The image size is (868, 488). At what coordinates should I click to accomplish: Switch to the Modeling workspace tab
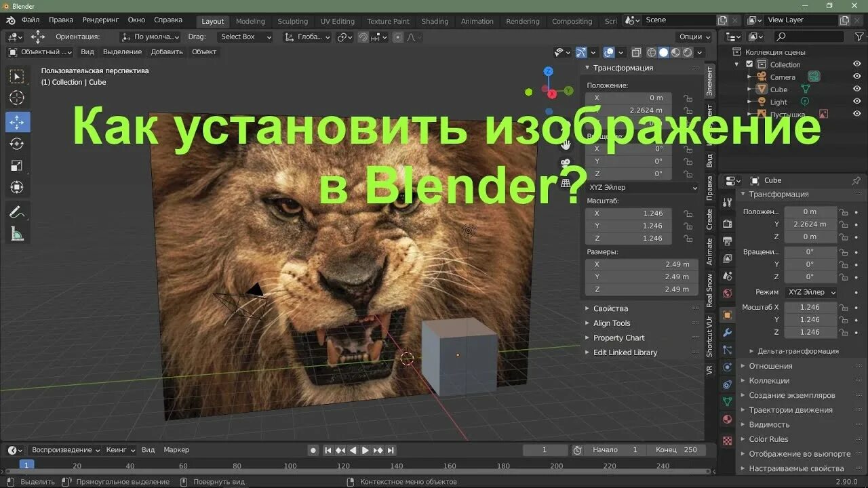(x=250, y=21)
